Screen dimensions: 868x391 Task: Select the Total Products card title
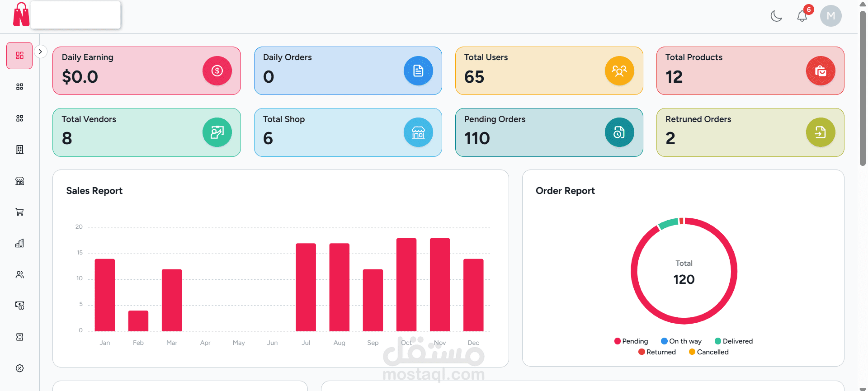[x=694, y=57]
